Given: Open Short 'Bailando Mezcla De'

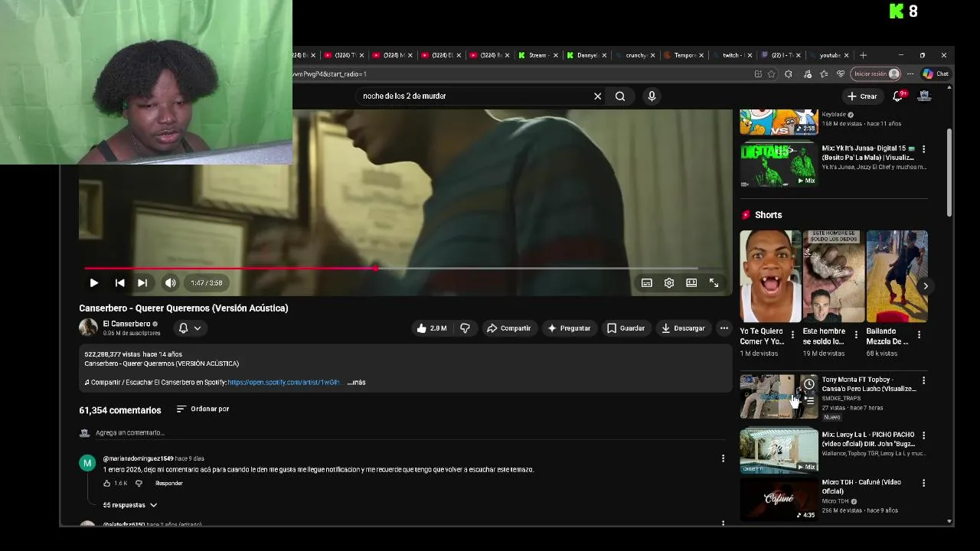Looking at the screenshot, I should (897, 276).
